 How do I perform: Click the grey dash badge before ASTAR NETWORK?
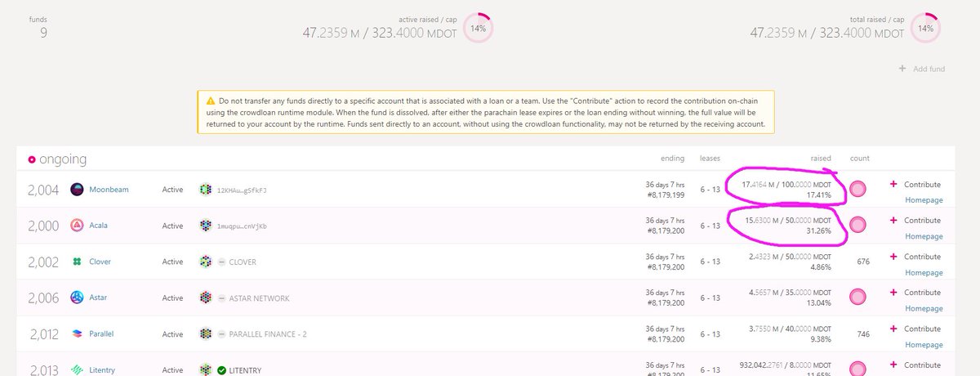pyautogui.click(x=221, y=298)
